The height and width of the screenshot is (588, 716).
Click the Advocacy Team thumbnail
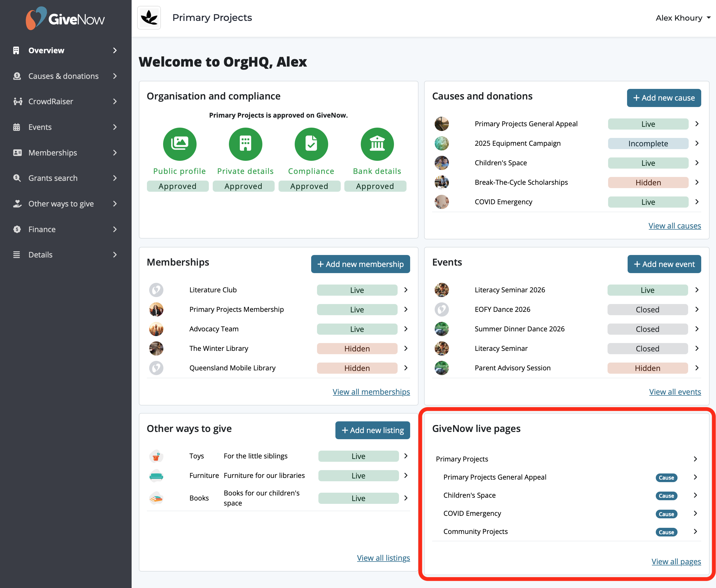click(156, 329)
